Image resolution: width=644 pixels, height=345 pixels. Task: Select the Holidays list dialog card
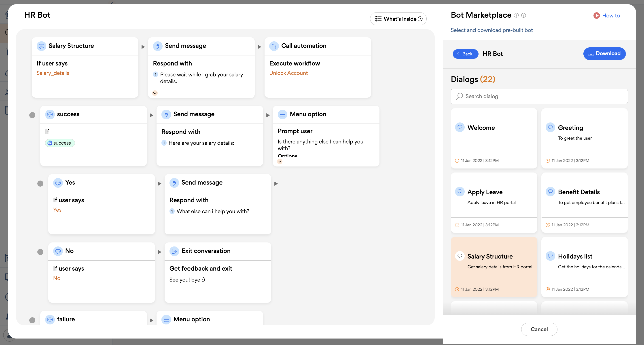tap(584, 267)
